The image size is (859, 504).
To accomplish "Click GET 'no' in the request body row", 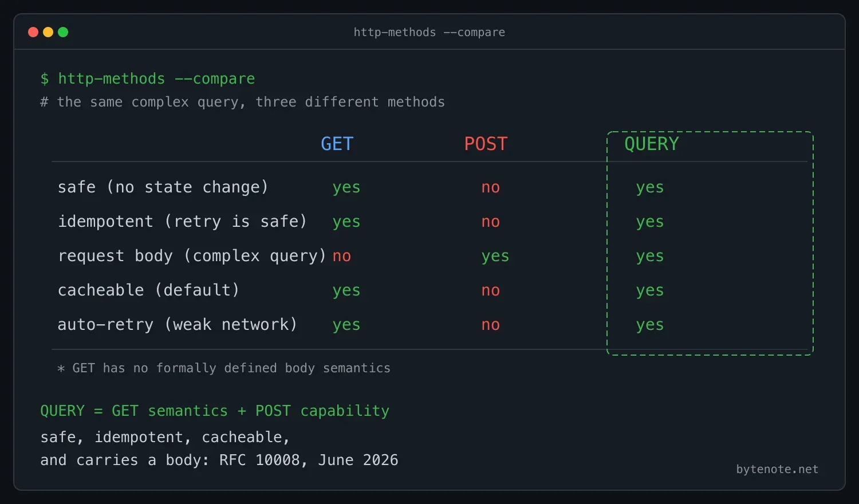I will (x=342, y=257).
